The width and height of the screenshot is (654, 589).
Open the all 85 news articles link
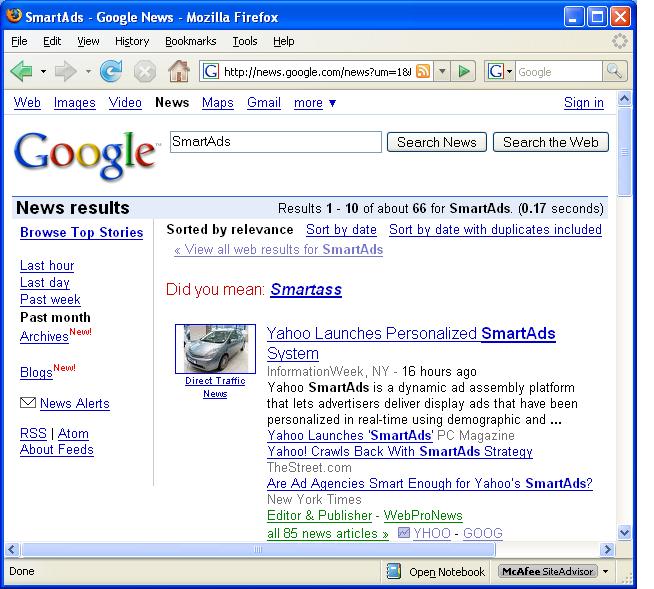coord(328,533)
